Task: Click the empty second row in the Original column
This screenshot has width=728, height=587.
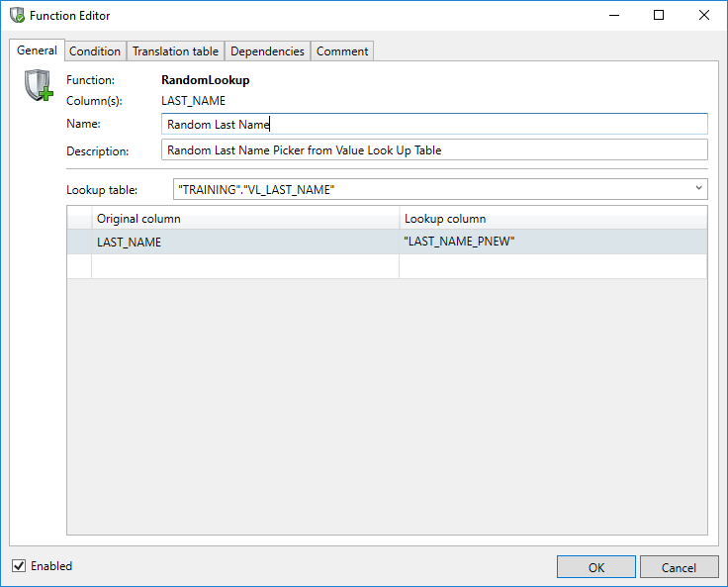Action: point(244,265)
